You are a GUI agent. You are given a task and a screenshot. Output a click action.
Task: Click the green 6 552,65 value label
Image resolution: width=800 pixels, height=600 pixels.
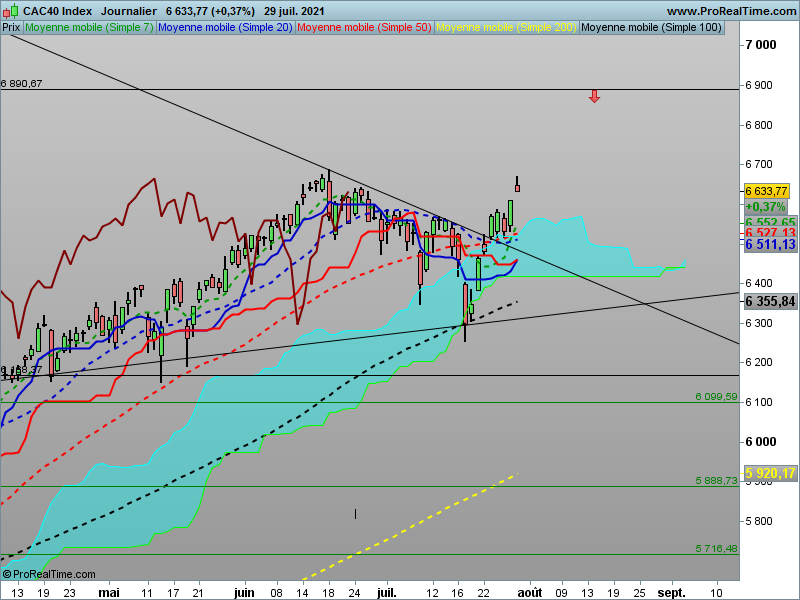(770, 222)
